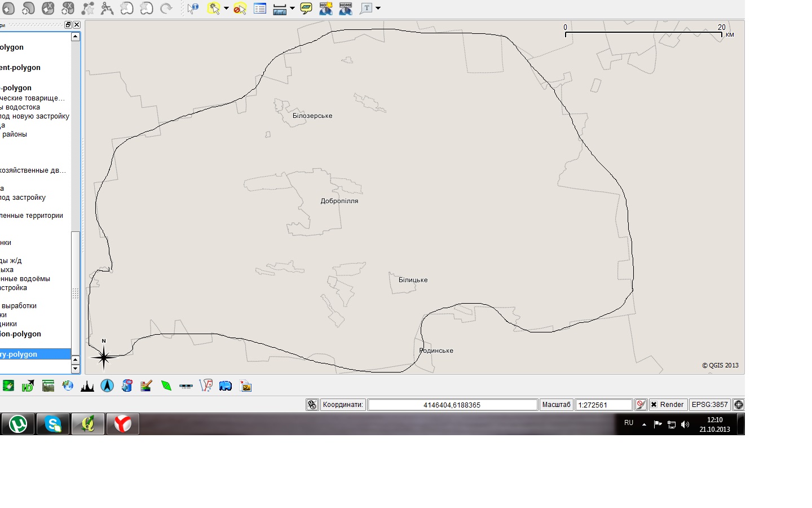Viewport: 812px width, 508px height.
Task: Activate the Split Features scissors tool
Action: click(x=107, y=8)
